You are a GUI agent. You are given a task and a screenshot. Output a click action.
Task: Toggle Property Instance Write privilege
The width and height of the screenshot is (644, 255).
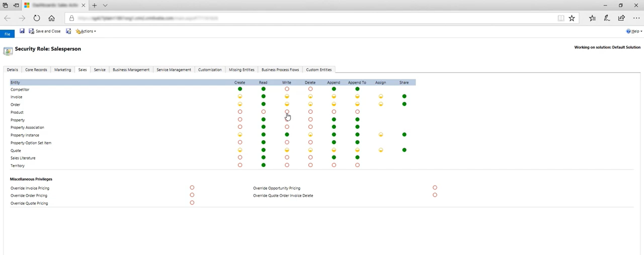click(x=287, y=135)
